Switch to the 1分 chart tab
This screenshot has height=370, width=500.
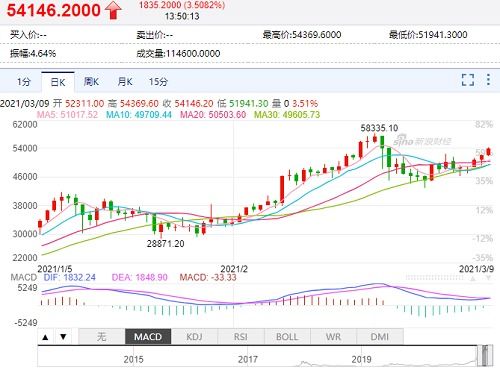(x=24, y=82)
